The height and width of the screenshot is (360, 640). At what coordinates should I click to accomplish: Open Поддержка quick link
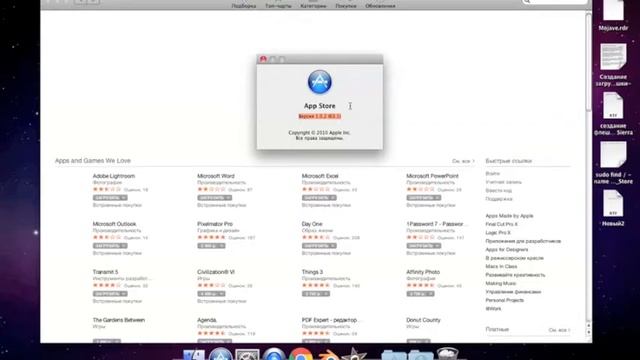point(499,199)
